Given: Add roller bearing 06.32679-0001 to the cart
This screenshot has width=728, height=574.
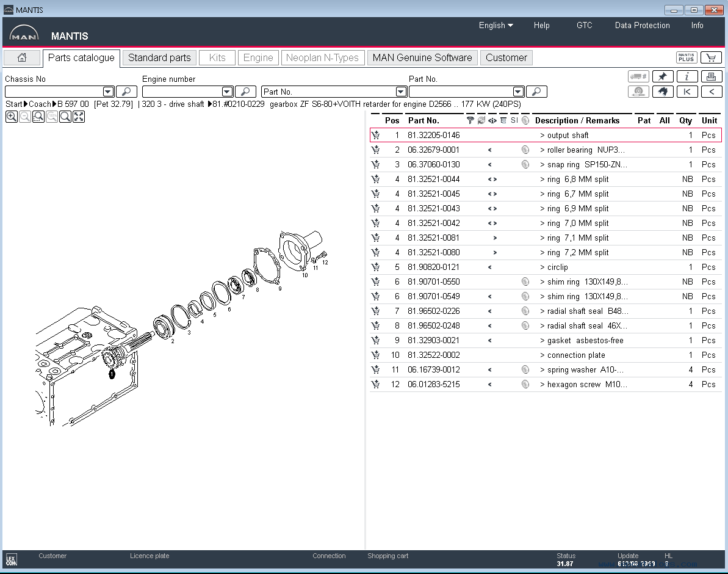Looking at the screenshot, I should [376, 150].
